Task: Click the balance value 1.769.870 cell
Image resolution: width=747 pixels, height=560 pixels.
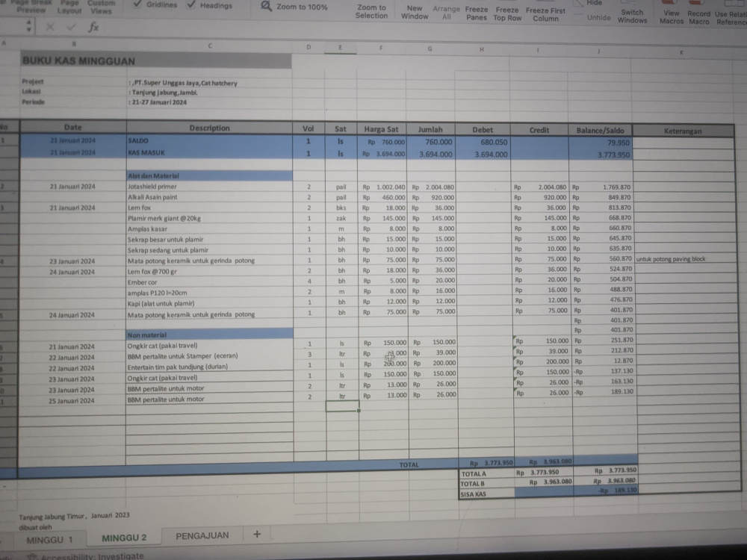Action: 601,187
